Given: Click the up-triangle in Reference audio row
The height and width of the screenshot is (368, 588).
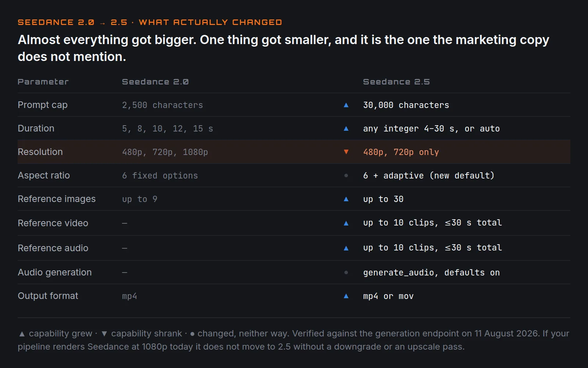Looking at the screenshot, I should tap(346, 248).
